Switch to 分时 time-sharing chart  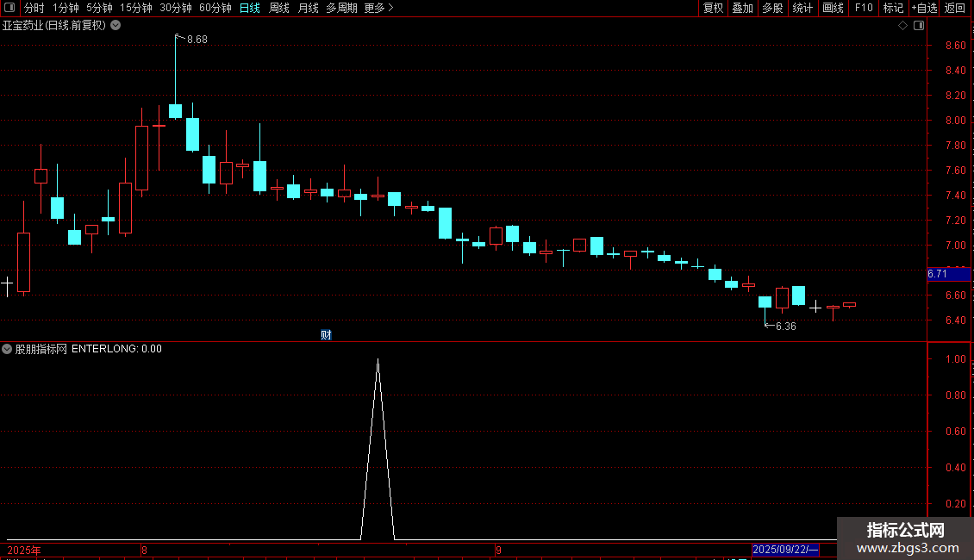pos(34,8)
